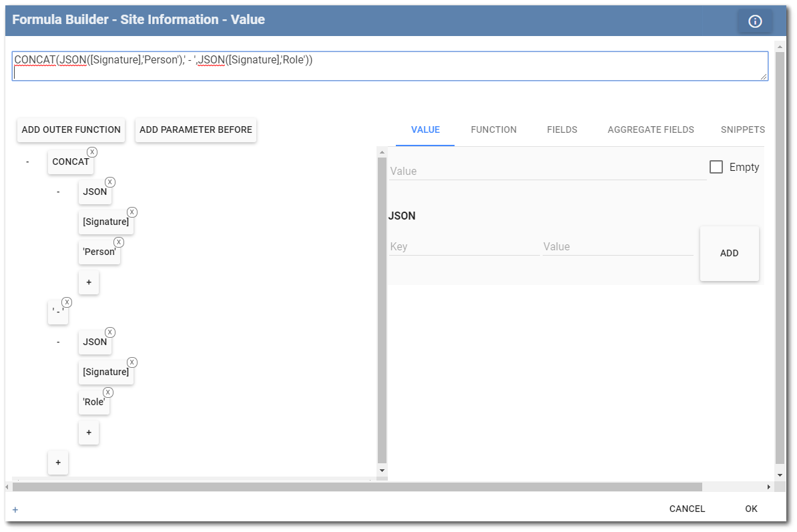Viewport: 797px width, 532px height.
Task: Click the Value input field
Action: click(x=548, y=172)
